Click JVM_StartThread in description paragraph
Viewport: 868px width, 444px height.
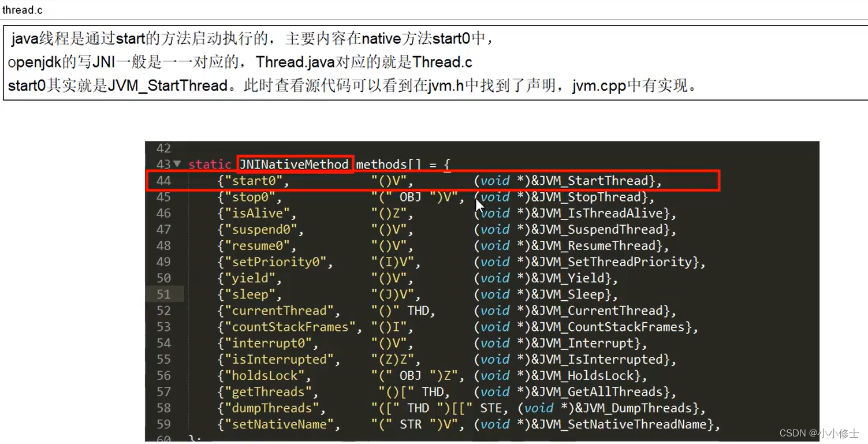[168, 86]
